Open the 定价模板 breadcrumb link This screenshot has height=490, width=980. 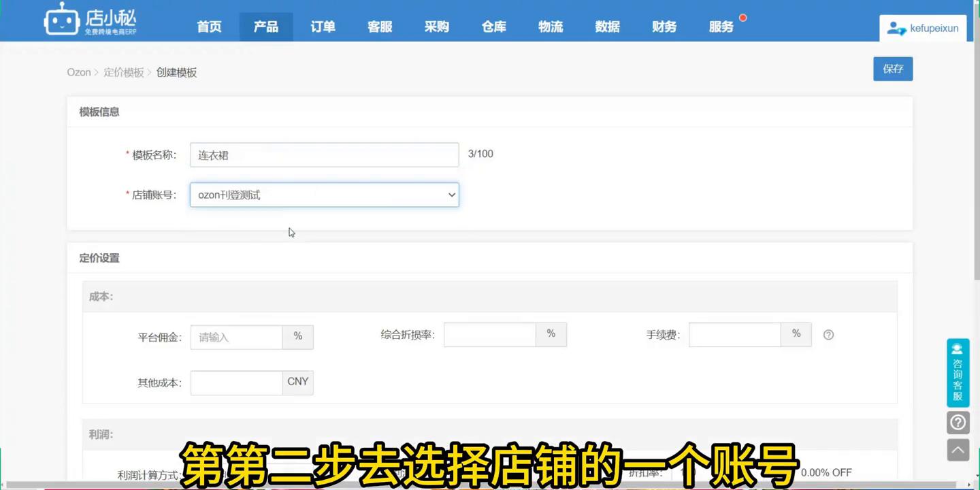click(122, 71)
